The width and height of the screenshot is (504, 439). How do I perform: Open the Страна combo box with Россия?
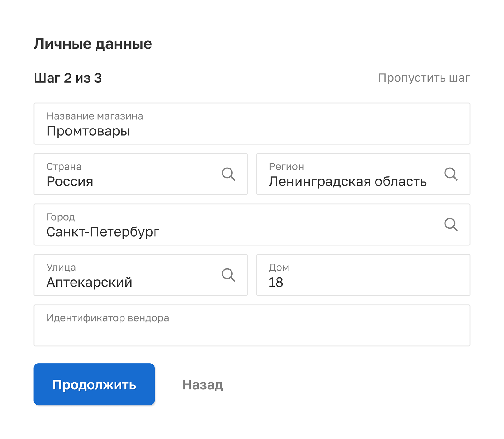(129, 174)
